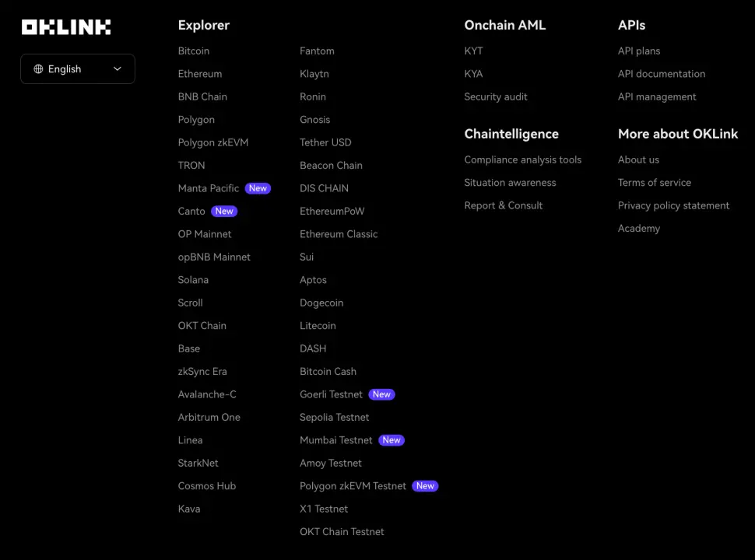Click the New badge beside Mumbai Testnet
The image size is (755, 560).
392,440
